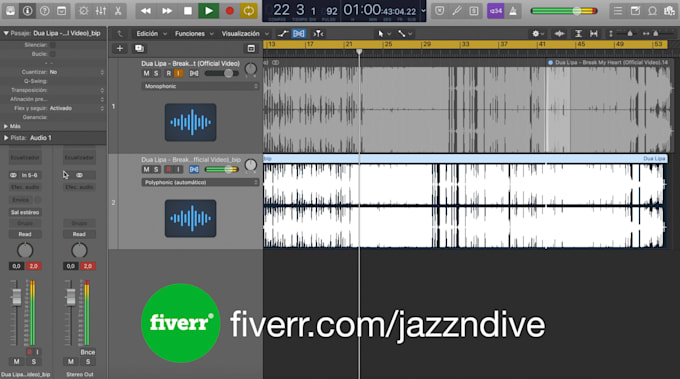Show the Toolbar icon in control bar

click(x=62, y=11)
